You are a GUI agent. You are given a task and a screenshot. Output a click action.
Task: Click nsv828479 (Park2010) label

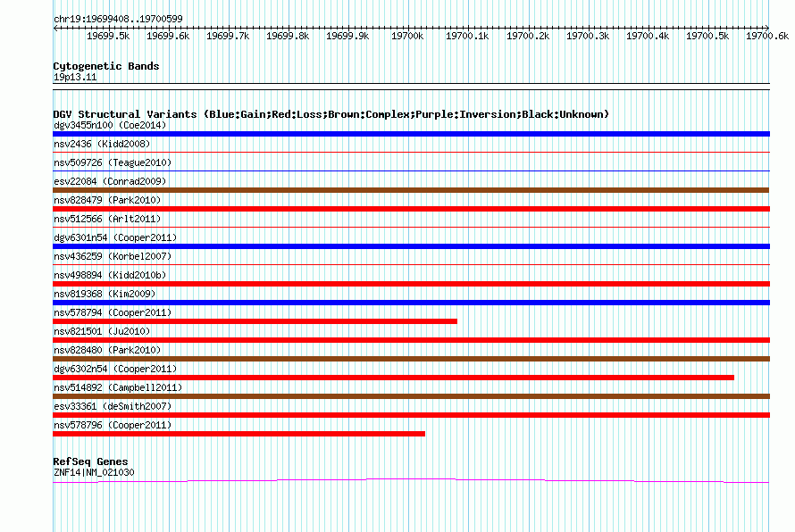107,200
